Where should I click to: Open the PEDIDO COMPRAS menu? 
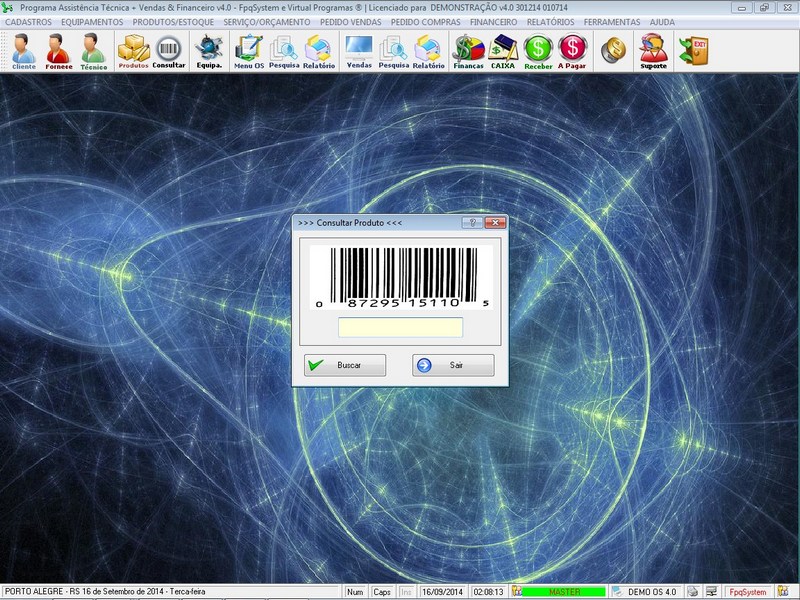click(x=426, y=22)
